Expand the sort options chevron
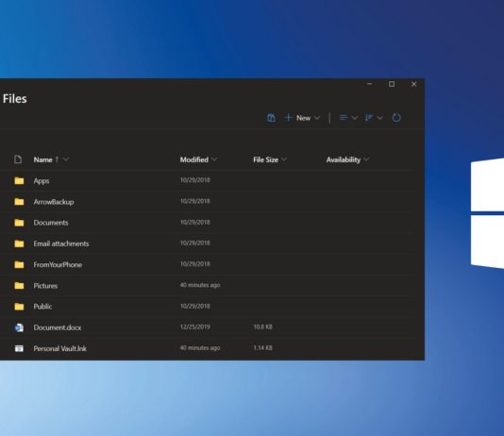The width and height of the screenshot is (504, 436). [380, 118]
